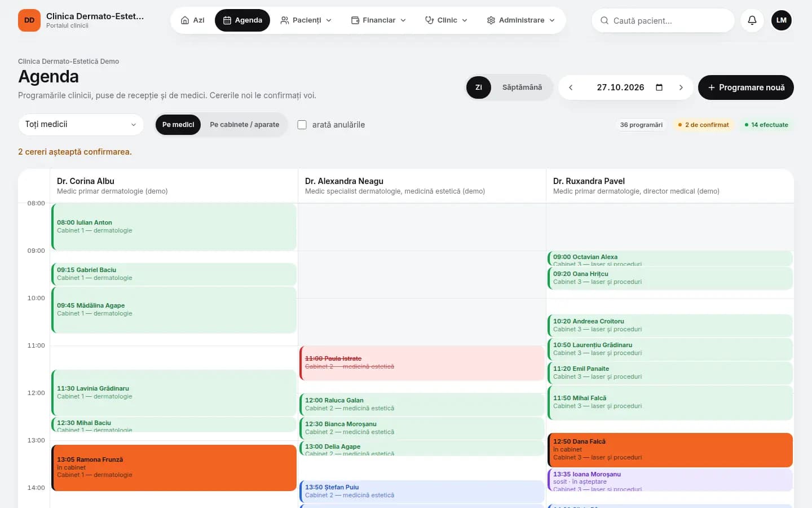Screen dimensions: 812x508
Task: Open the Financiar menu
Action: (x=378, y=20)
